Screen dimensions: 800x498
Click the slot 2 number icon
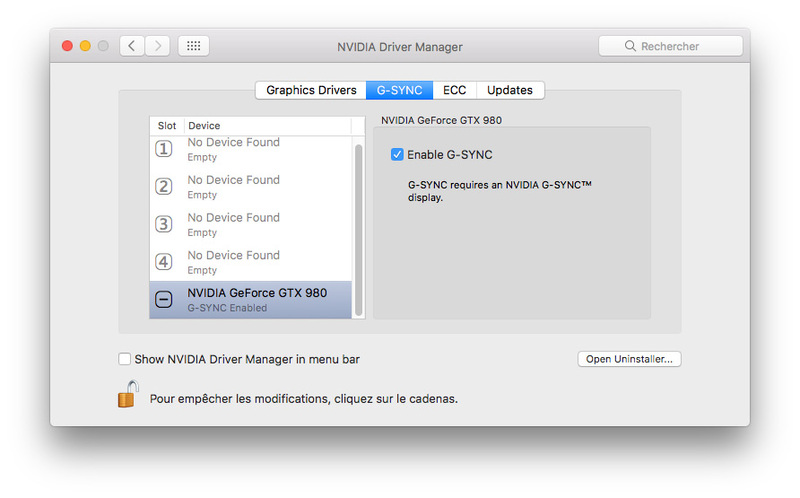(164, 186)
